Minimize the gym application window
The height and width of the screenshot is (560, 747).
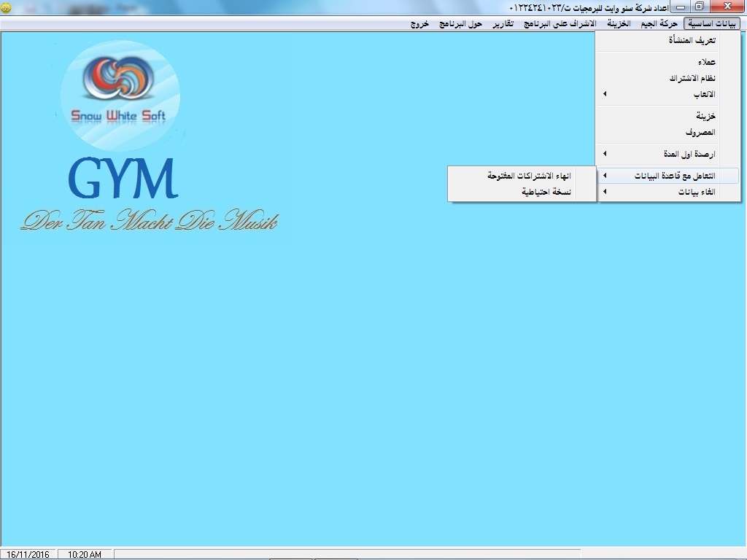point(680,7)
